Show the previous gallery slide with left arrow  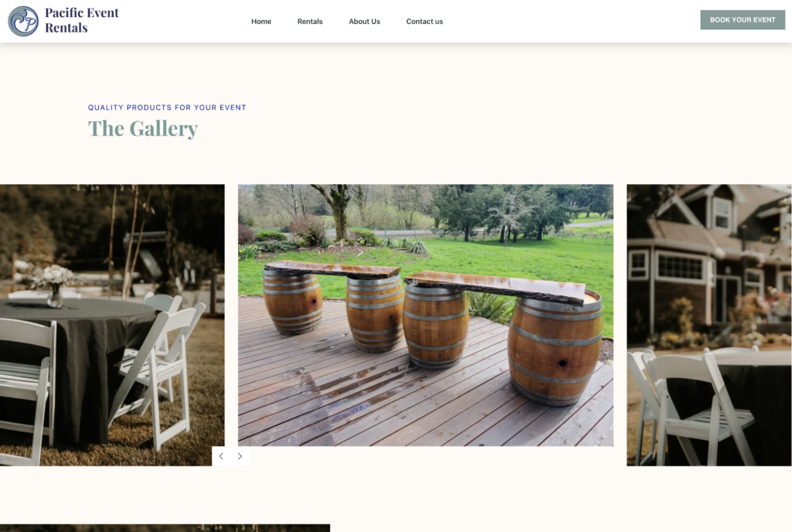pos(221,456)
